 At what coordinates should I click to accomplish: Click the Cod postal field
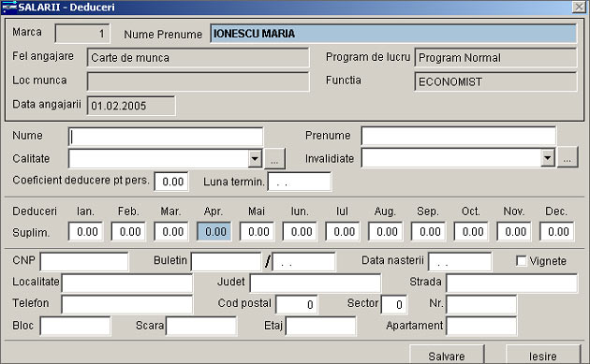click(297, 305)
